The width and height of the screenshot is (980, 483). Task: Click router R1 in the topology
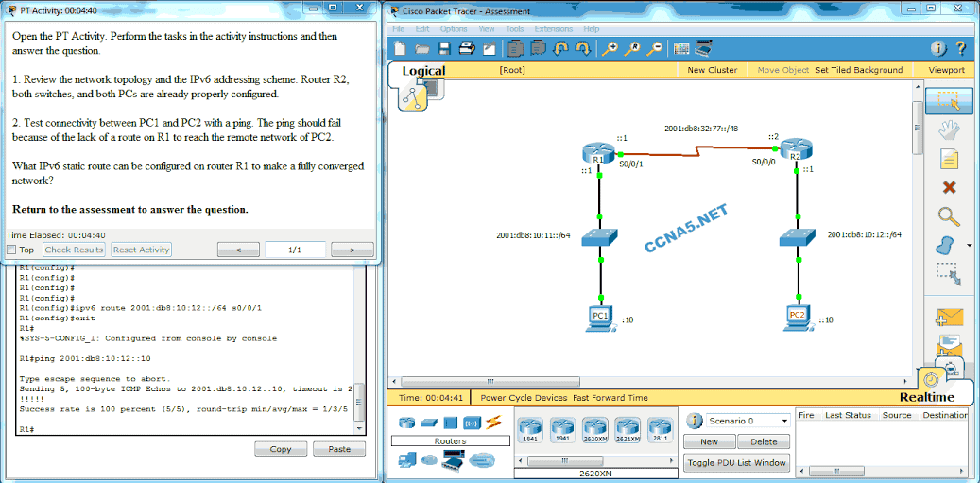click(x=597, y=154)
